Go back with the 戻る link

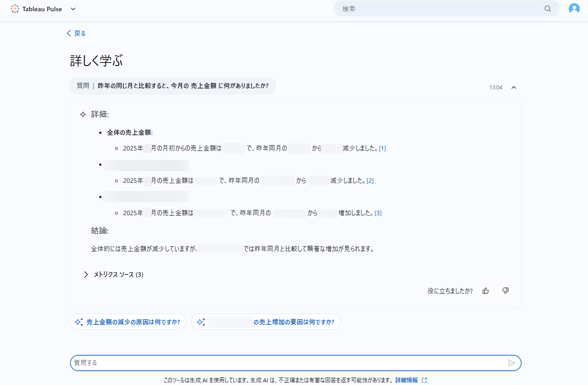[x=76, y=33]
